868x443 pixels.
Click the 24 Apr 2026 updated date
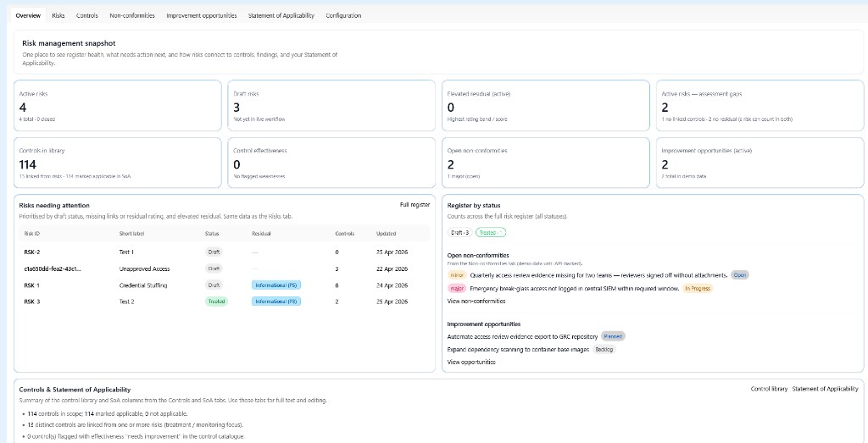tap(392, 285)
